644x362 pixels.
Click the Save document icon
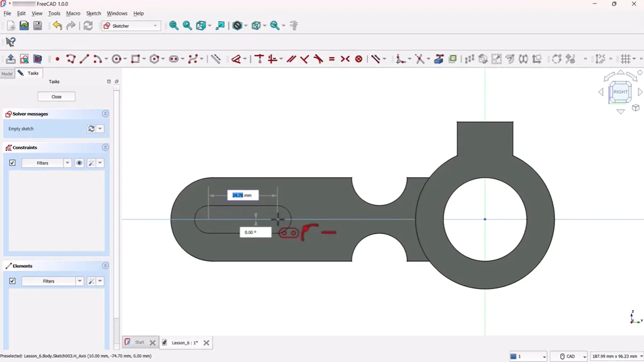38,26
